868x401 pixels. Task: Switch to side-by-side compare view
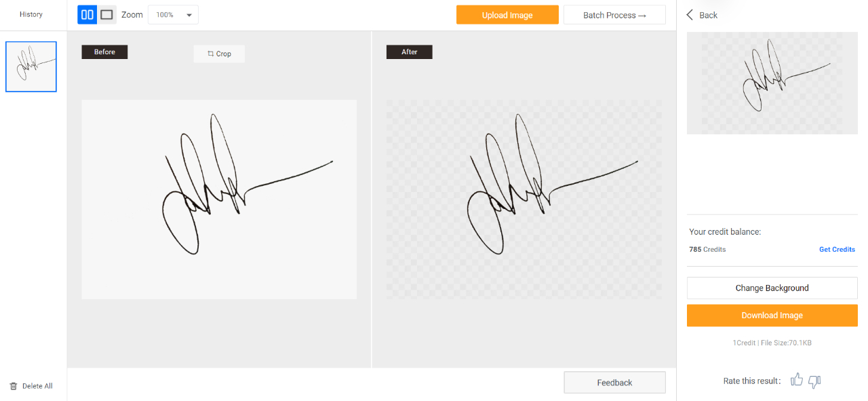point(87,14)
